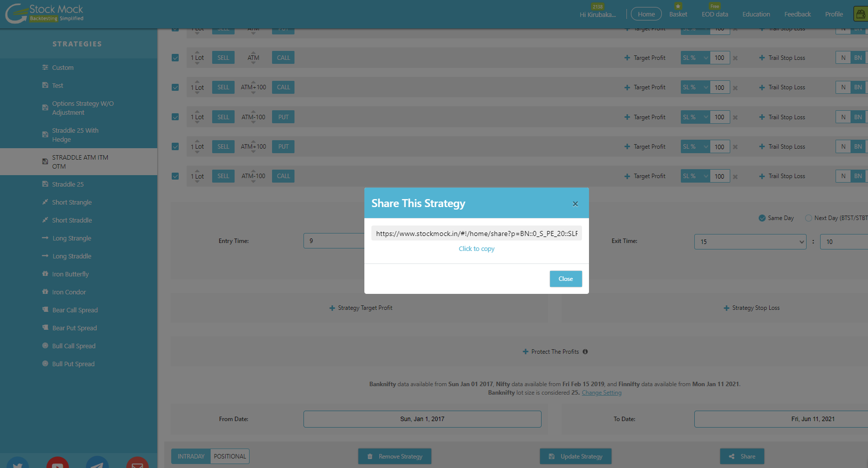Remove stop loss on ATM CALL leg (x icon)

735,58
